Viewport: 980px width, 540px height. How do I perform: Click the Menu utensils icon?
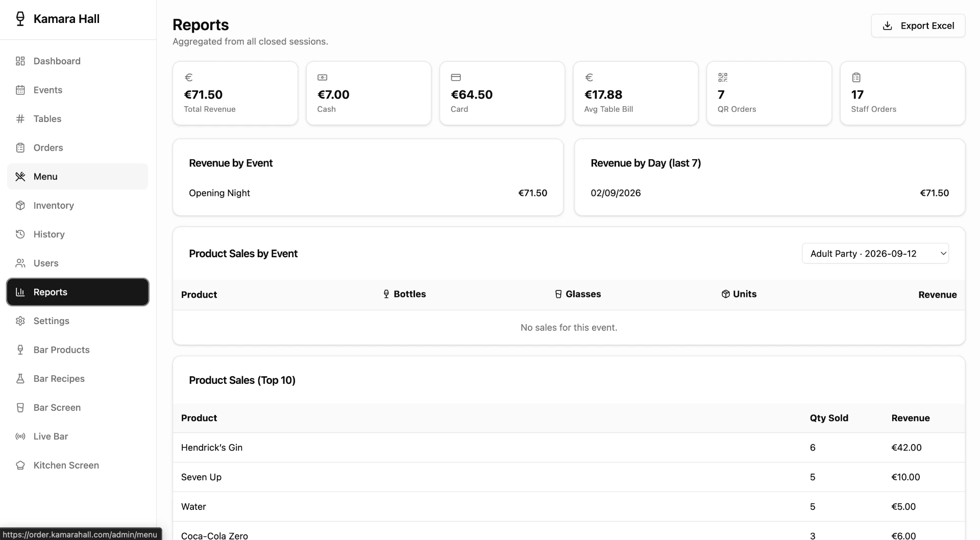(20, 177)
